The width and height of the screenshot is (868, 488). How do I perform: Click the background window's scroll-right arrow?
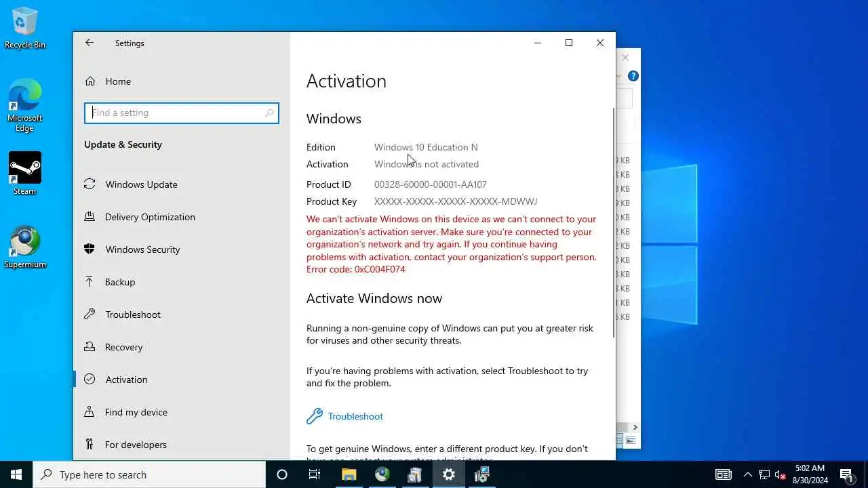tap(635, 427)
